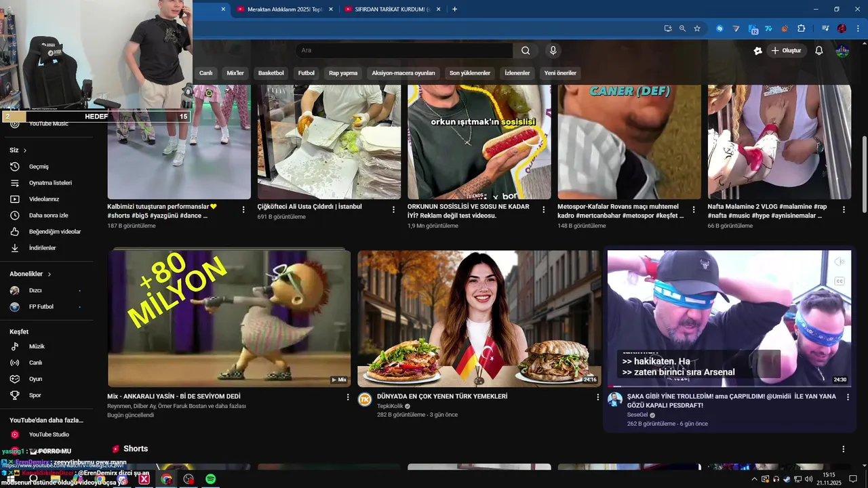Image resolution: width=868 pixels, height=488 pixels.
Task: Open the Shazam extension icon
Action: (x=720, y=28)
